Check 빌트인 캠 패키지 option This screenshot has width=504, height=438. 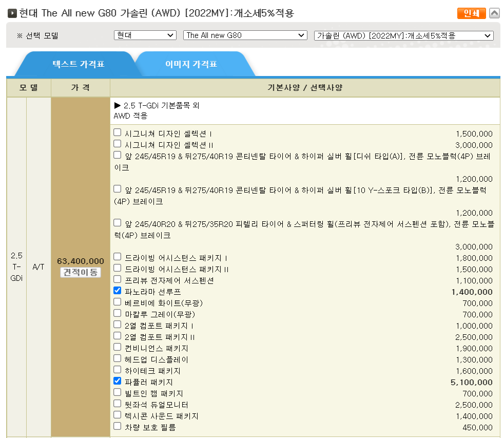pos(118,392)
